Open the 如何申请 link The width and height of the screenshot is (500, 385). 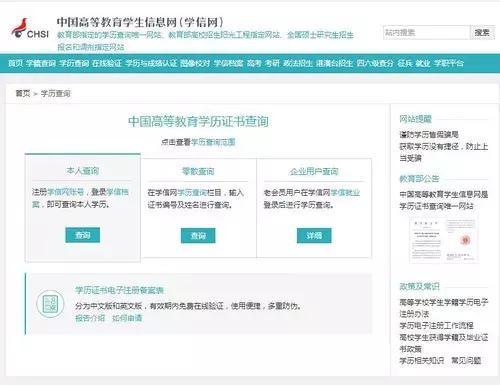coord(127,318)
